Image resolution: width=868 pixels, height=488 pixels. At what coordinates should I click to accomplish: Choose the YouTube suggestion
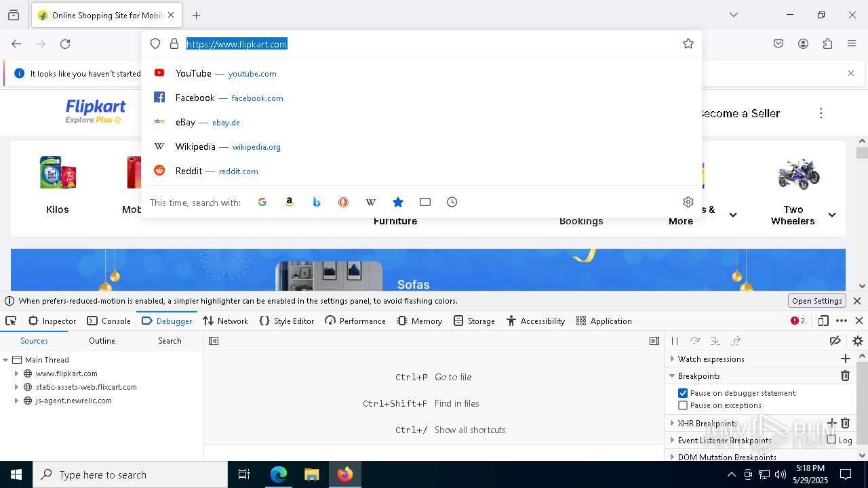(422, 73)
